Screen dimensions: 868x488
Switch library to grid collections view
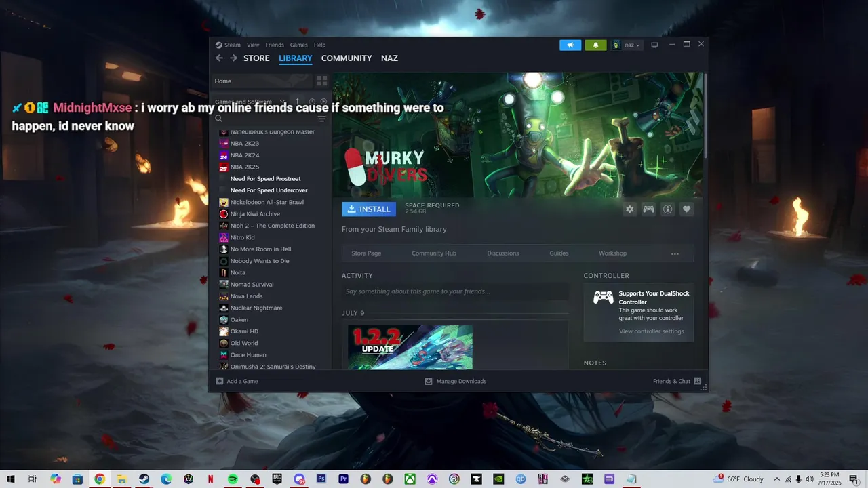click(321, 81)
